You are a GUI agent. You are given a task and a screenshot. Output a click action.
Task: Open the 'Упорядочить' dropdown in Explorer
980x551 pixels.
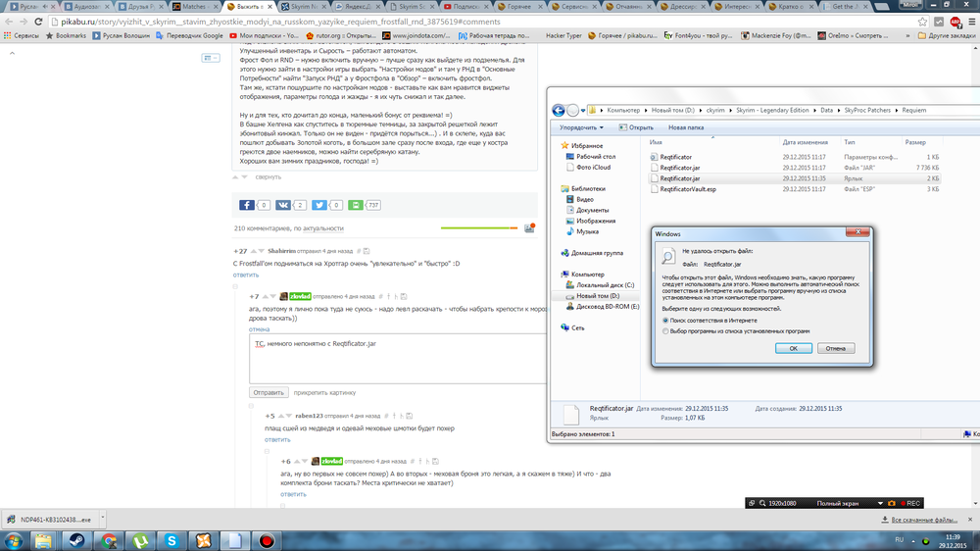[x=580, y=126]
